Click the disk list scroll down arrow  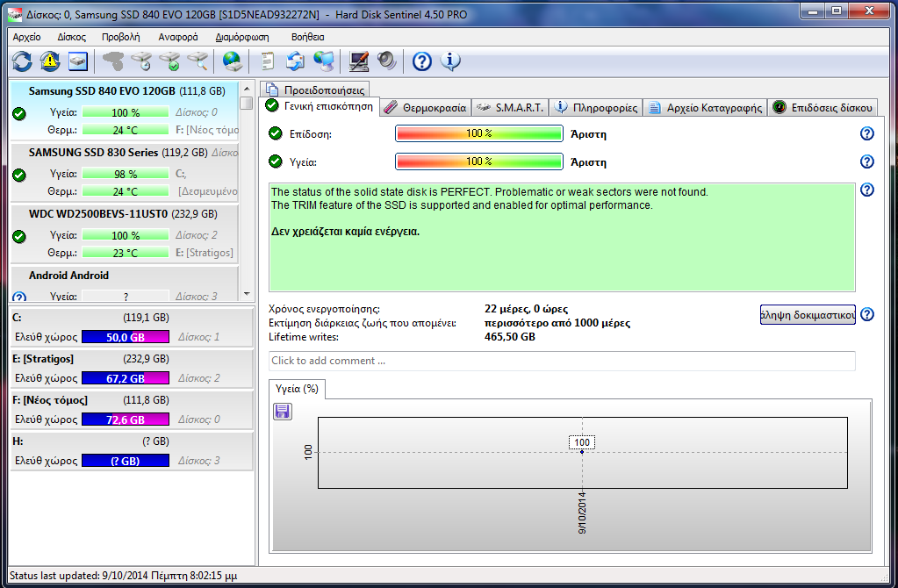pyautogui.click(x=247, y=294)
